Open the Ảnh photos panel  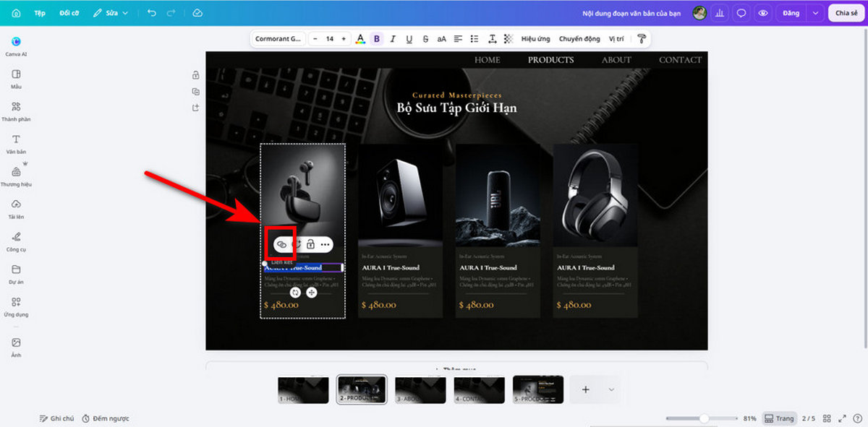pos(16,347)
